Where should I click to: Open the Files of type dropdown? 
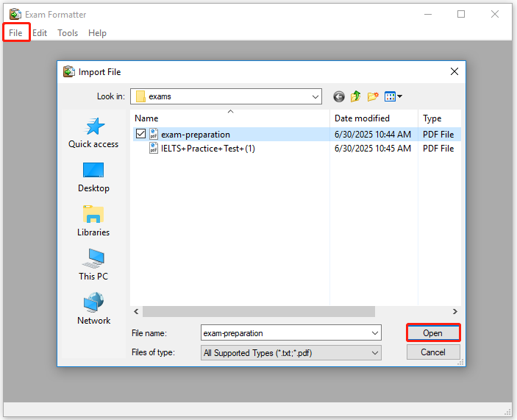coord(290,353)
